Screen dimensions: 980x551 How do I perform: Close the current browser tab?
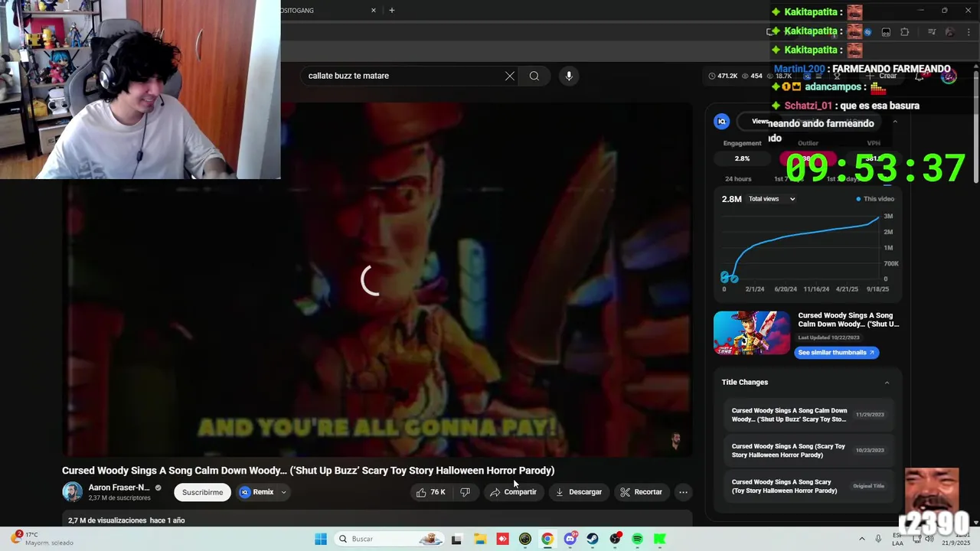point(374,11)
